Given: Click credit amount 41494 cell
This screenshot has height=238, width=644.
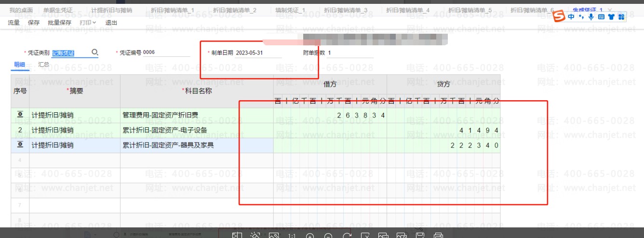Looking at the screenshot, I should point(443,130).
